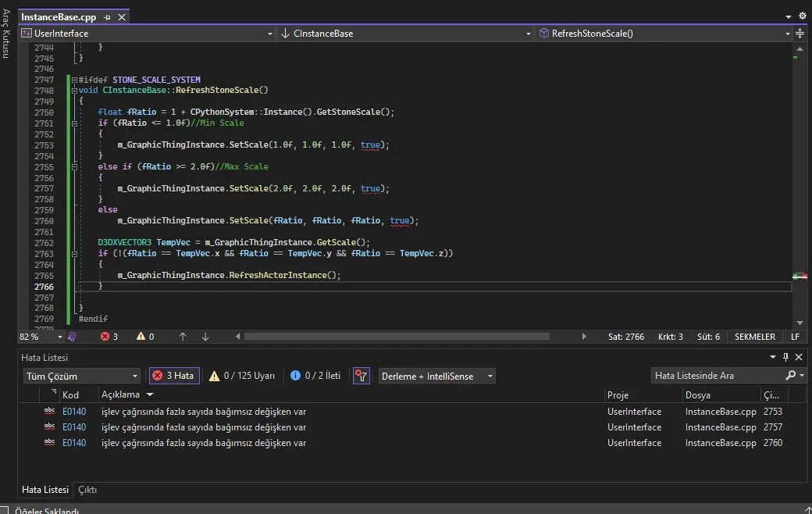This screenshot has height=514, width=812.
Task: Click the LF line ending setting
Action: point(795,337)
